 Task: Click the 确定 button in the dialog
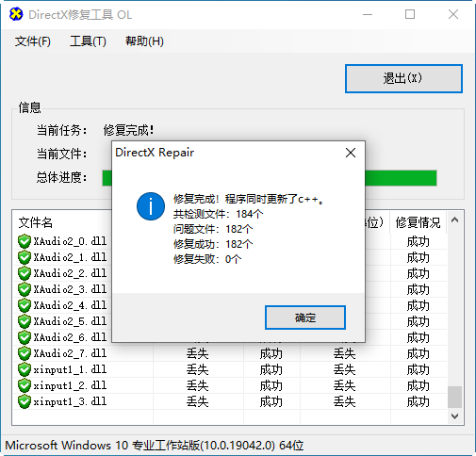point(305,318)
